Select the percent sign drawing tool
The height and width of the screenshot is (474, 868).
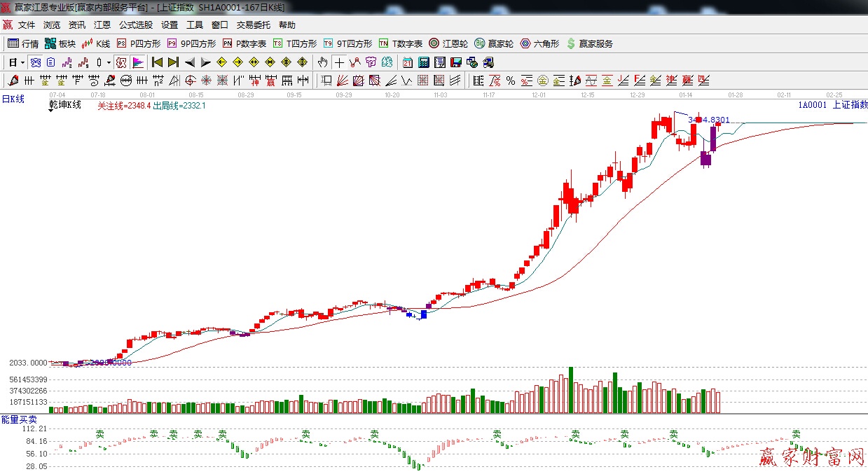pos(511,81)
